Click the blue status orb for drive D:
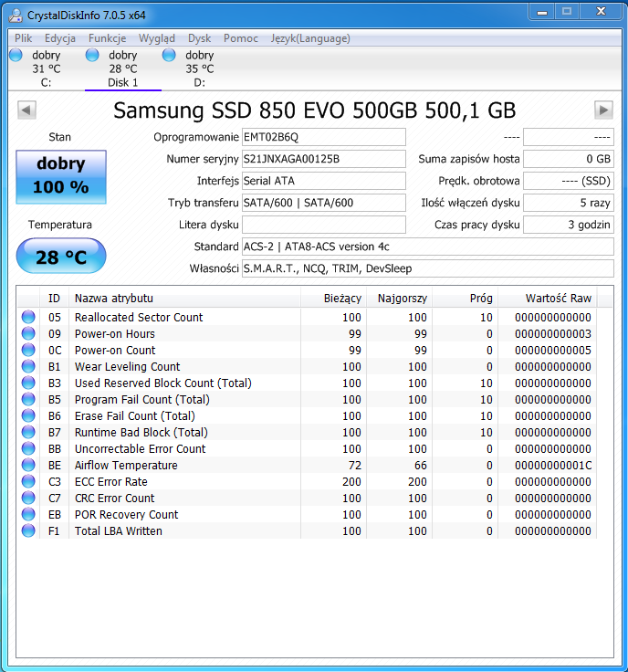 pyautogui.click(x=169, y=55)
